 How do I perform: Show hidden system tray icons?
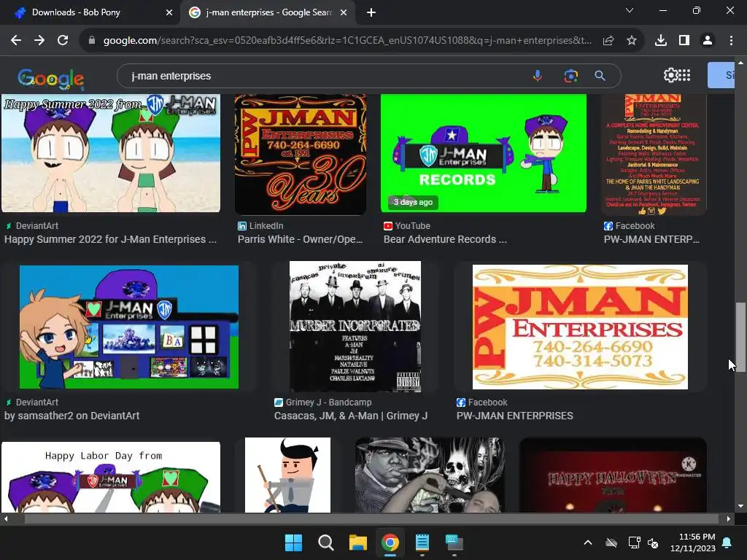tap(588, 542)
